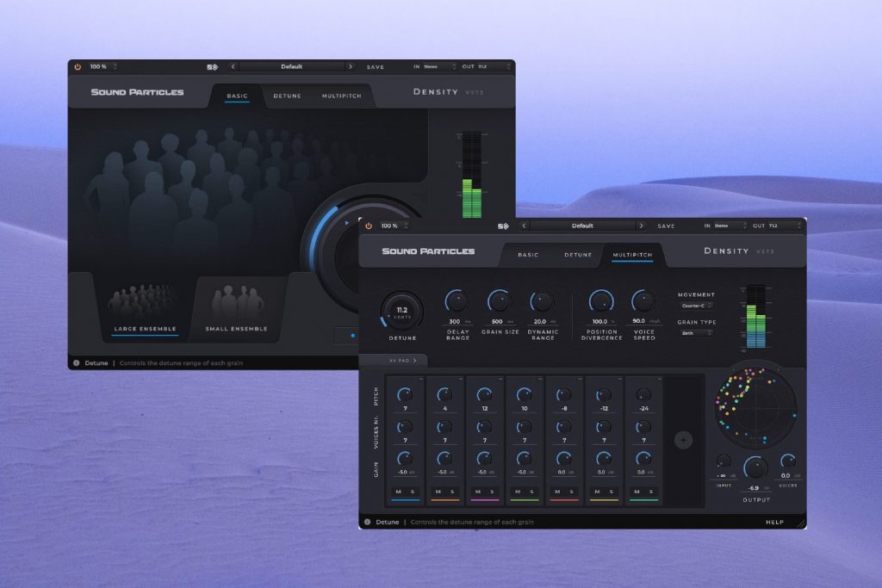This screenshot has height=588, width=882.
Task: Click pitch knob of the voice set to 12
Action: tap(484, 395)
